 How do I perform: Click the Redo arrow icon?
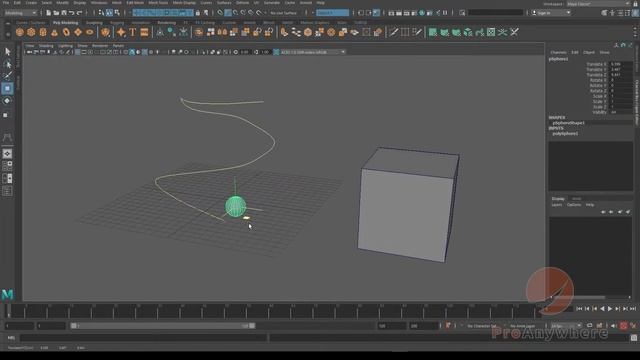tap(79, 13)
